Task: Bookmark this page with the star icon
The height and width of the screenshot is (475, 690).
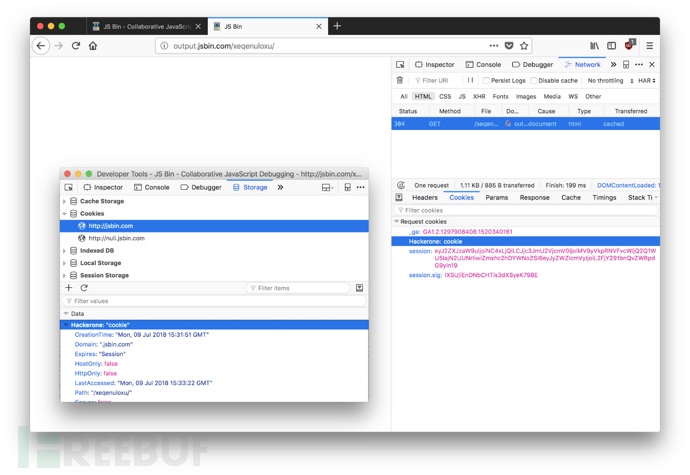Action: coord(524,46)
